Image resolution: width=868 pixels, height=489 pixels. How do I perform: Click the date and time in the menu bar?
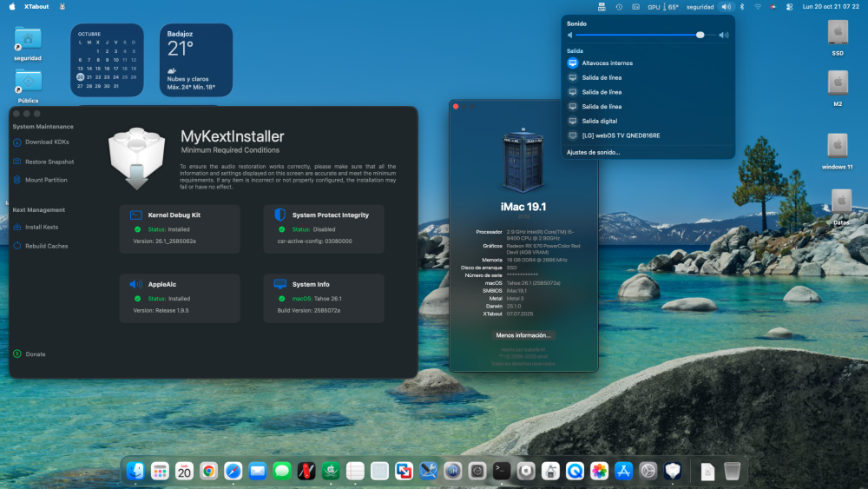click(x=831, y=7)
